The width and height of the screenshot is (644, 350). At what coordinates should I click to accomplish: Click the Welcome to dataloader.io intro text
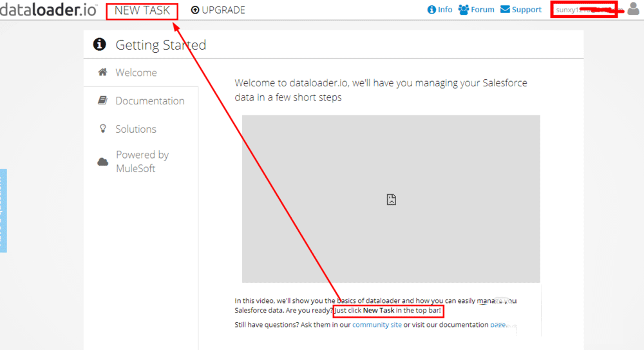point(381,90)
